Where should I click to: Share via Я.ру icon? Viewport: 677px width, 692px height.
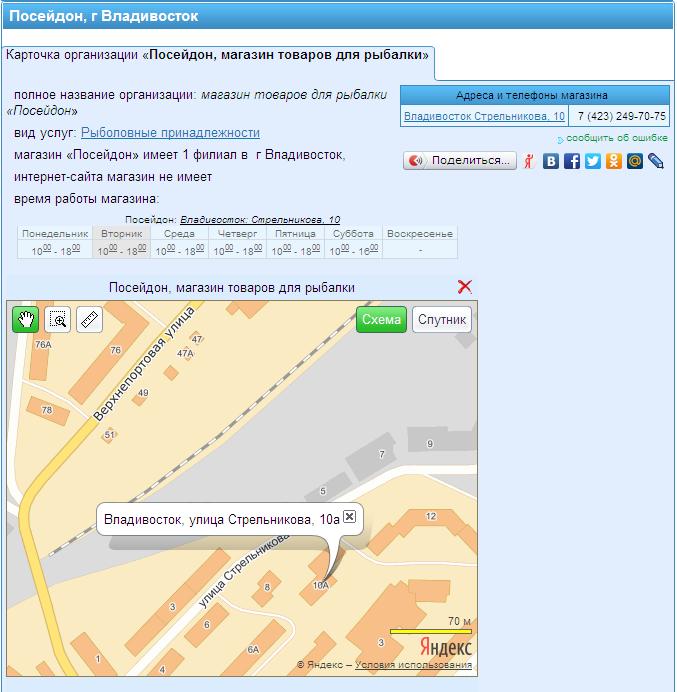[x=528, y=161]
